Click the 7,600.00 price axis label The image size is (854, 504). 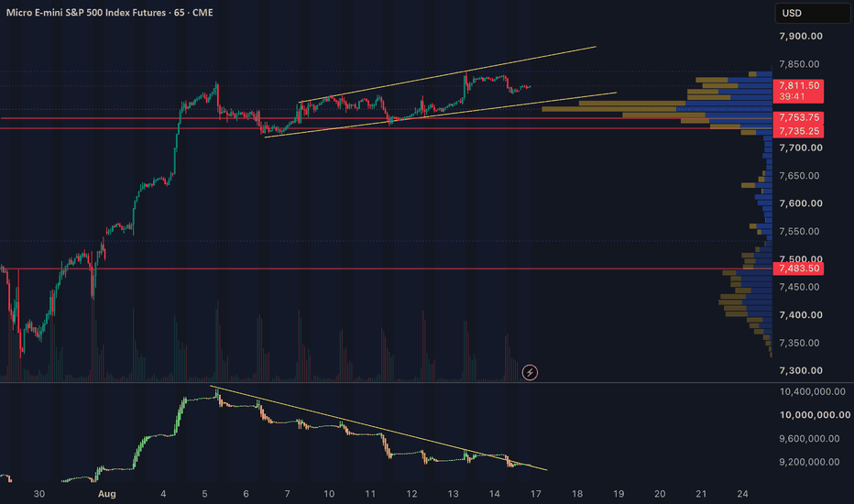point(801,203)
